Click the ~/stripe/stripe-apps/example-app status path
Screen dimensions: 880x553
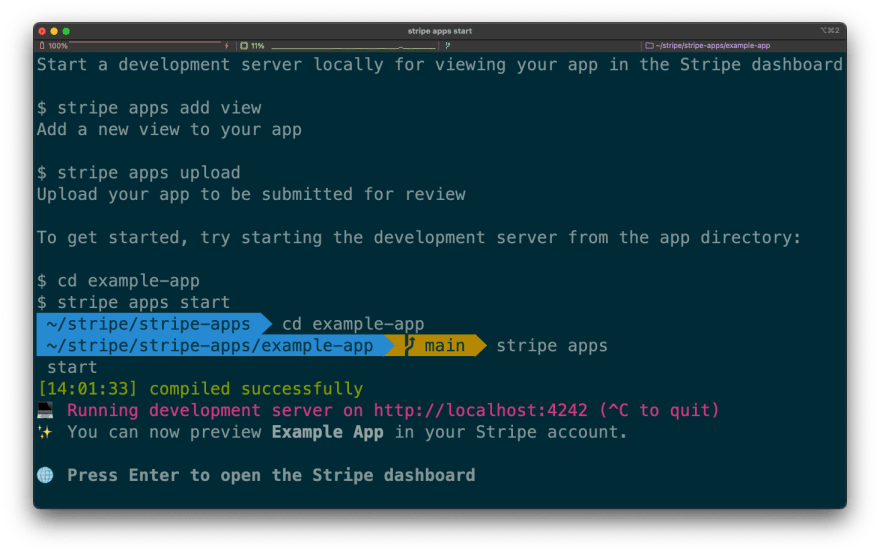[x=713, y=45]
